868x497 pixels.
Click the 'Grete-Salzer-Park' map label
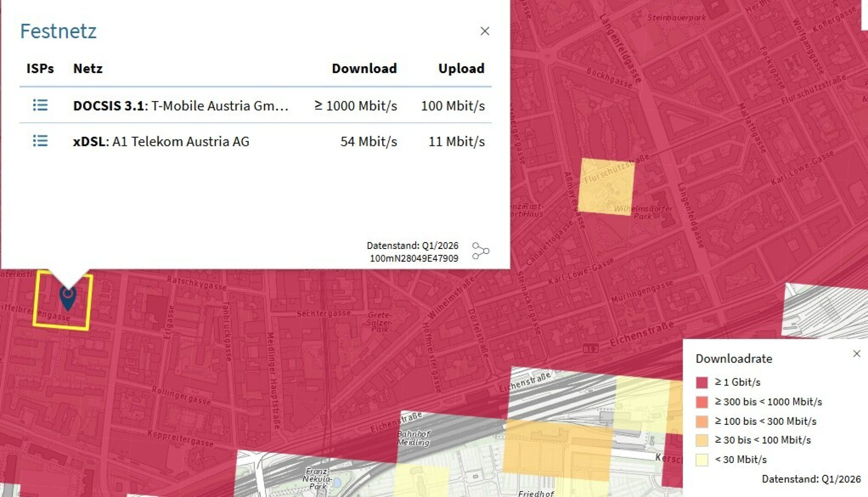click(x=379, y=322)
